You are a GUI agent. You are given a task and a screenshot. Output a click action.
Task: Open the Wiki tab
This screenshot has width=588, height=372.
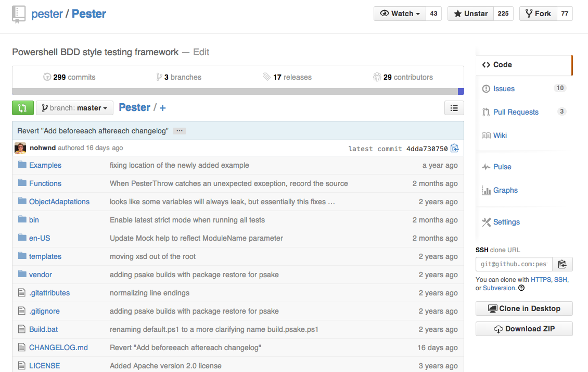tap(524, 135)
